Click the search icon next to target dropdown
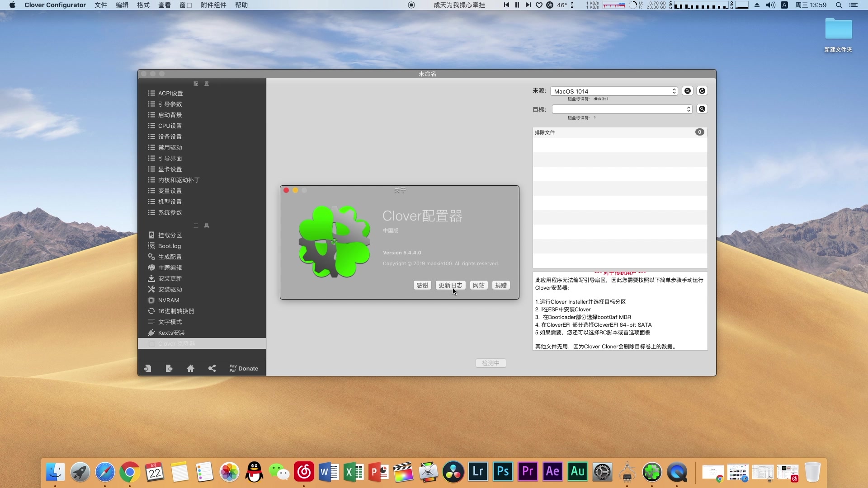The width and height of the screenshot is (868, 488). pos(702,109)
